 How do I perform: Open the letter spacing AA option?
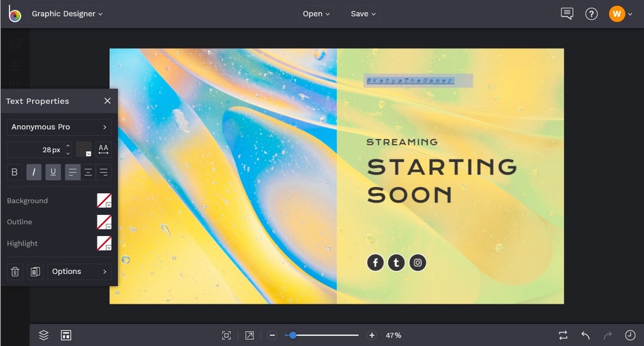104,149
